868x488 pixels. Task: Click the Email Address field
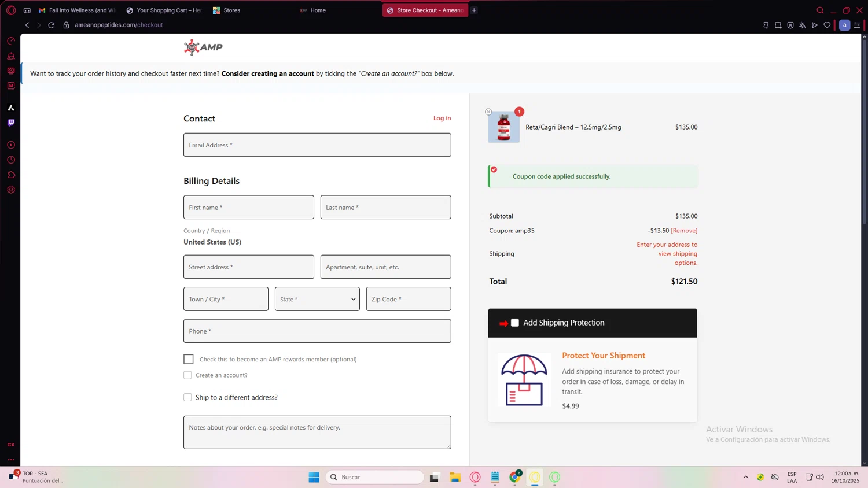pos(317,145)
